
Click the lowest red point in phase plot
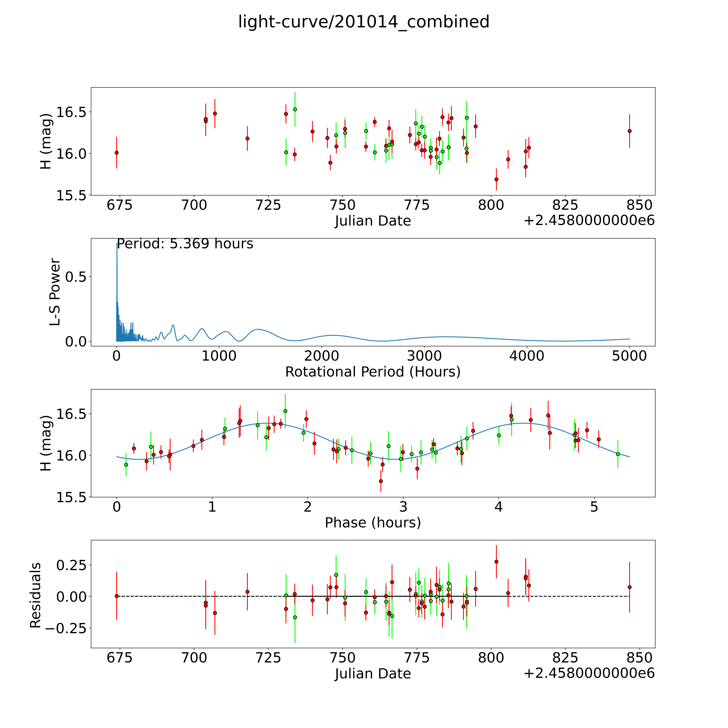click(x=381, y=481)
